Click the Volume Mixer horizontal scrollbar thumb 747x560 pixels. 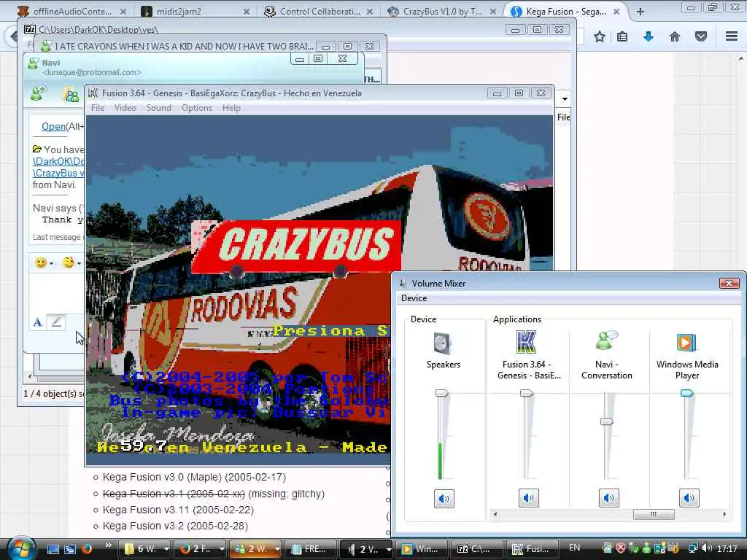[654, 514]
